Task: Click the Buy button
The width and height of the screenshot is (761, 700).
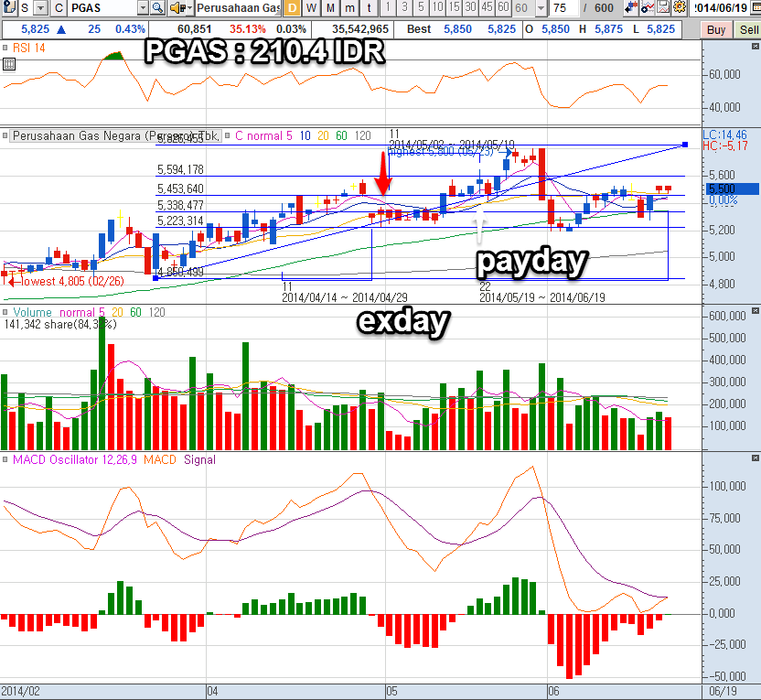Action: [716, 30]
